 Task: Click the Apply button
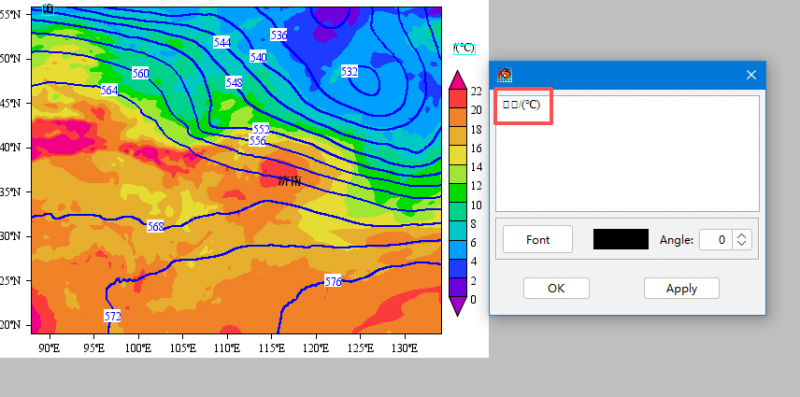point(681,288)
